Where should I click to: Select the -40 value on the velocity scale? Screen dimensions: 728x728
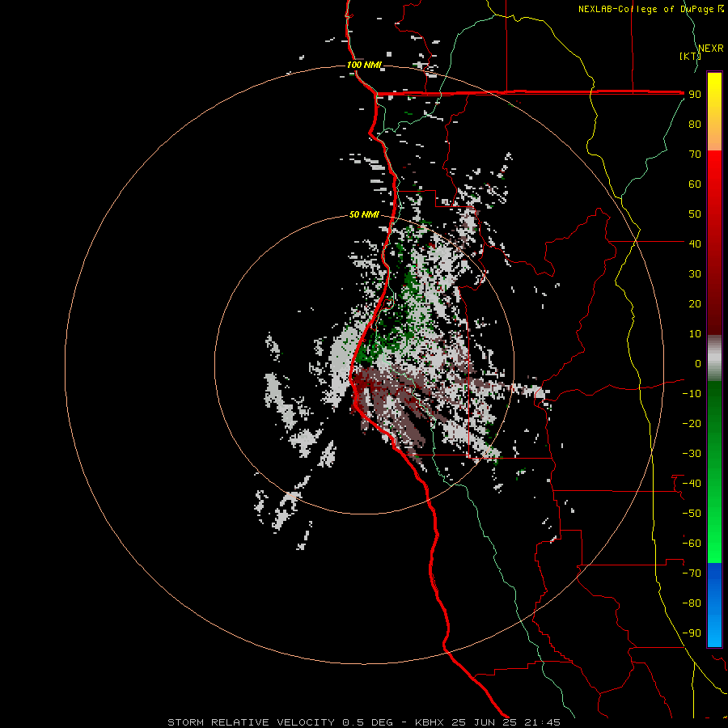point(692,484)
